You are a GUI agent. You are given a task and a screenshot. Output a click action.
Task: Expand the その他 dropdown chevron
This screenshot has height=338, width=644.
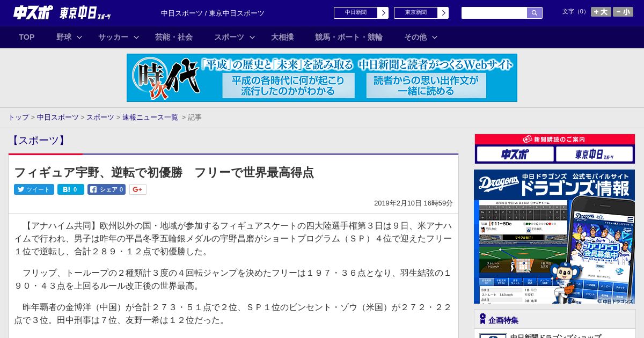coord(435,37)
